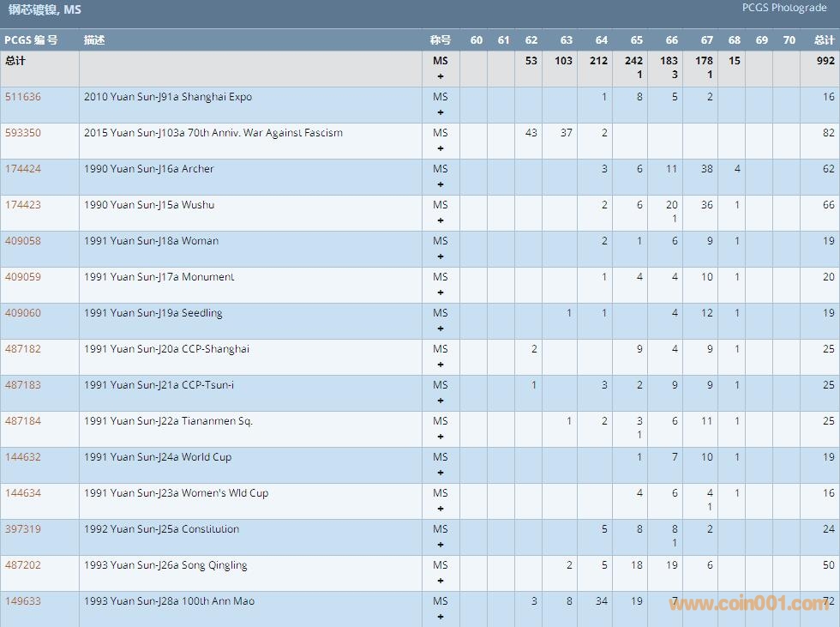The width and height of the screenshot is (840, 627).
Task: Open PCGS number 593350 link
Action: click(x=23, y=133)
